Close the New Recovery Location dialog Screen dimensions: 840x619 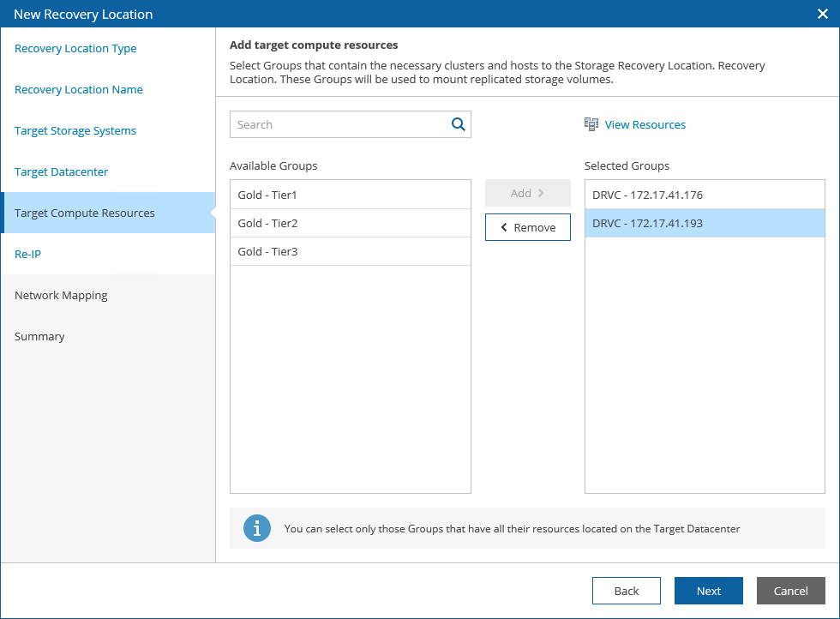[823, 14]
